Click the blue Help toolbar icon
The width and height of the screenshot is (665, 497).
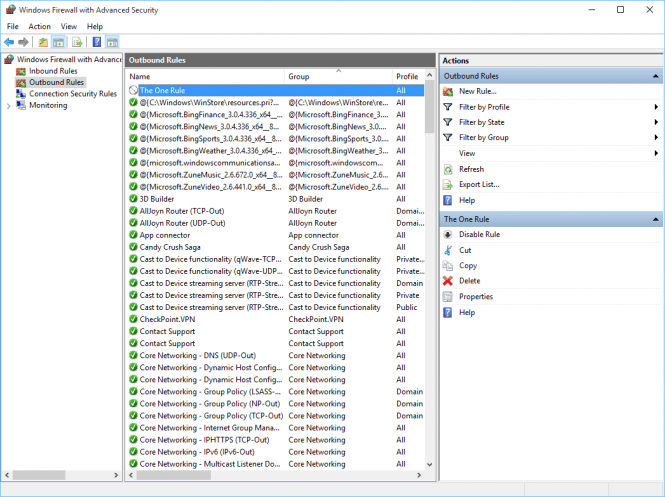[x=96, y=42]
